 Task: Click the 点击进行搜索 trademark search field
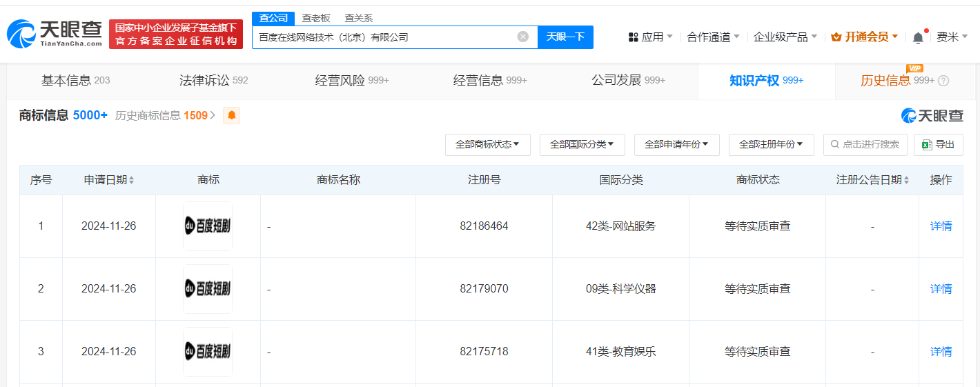(x=865, y=144)
